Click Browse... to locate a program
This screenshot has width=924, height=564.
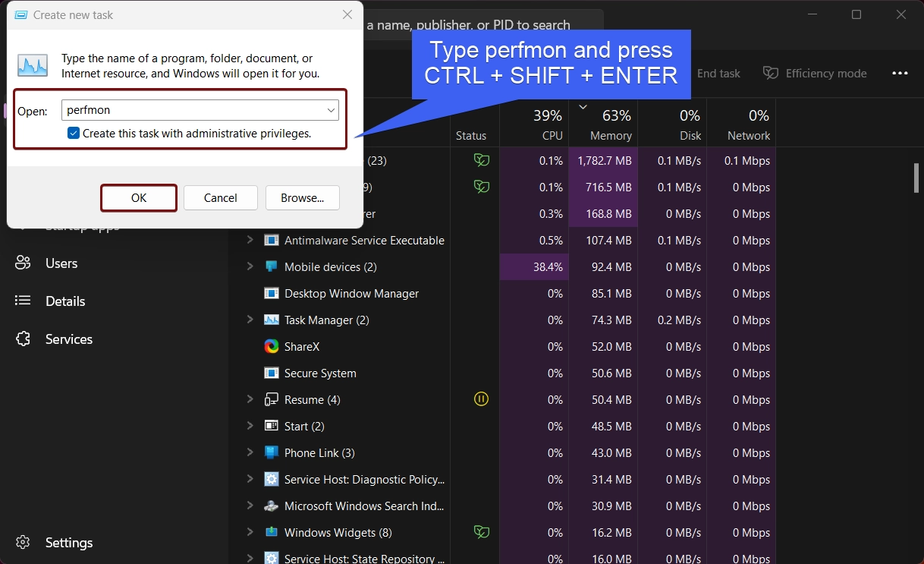(x=303, y=198)
